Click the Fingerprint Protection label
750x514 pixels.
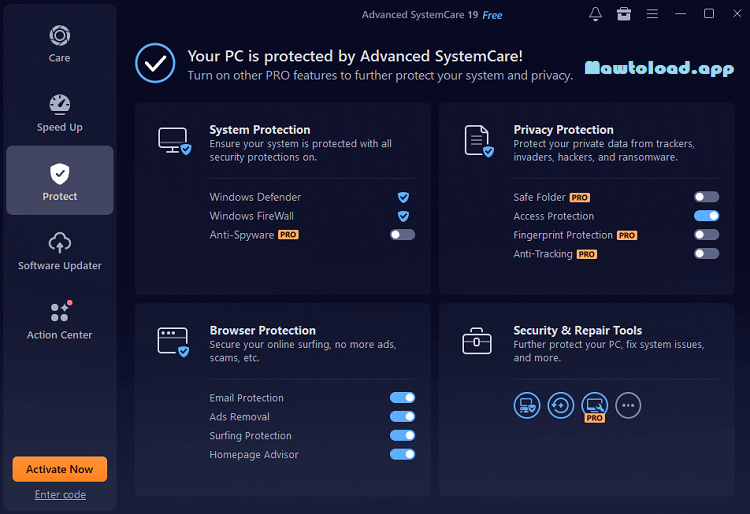tap(563, 235)
